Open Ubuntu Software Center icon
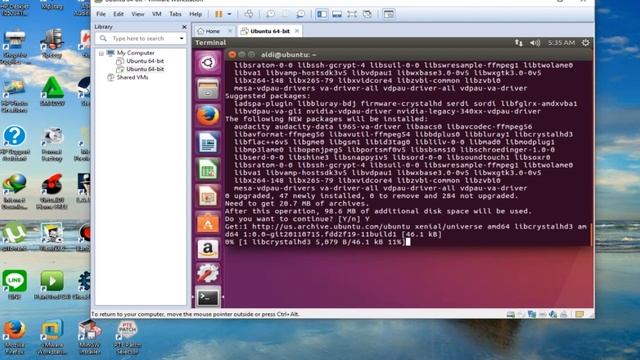This screenshot has height=360, width=640. click(208, 222)
